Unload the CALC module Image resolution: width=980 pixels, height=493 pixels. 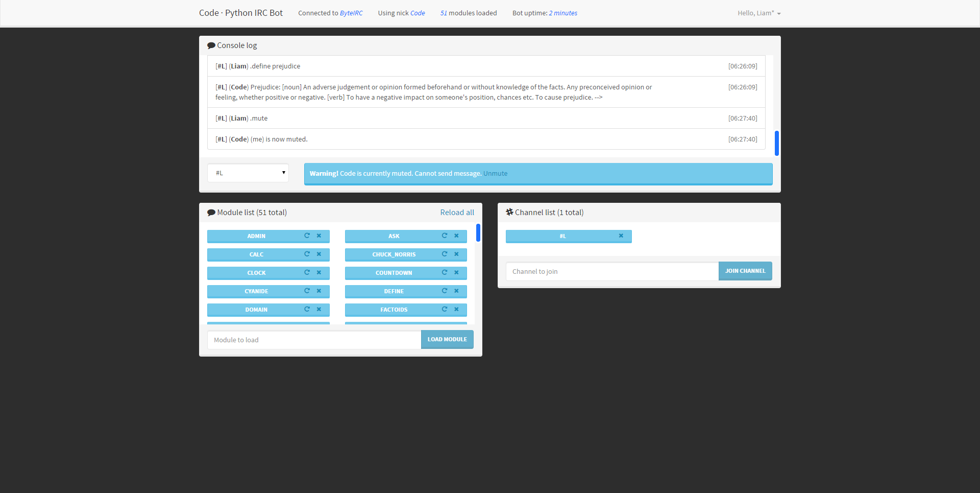point(318,254)
